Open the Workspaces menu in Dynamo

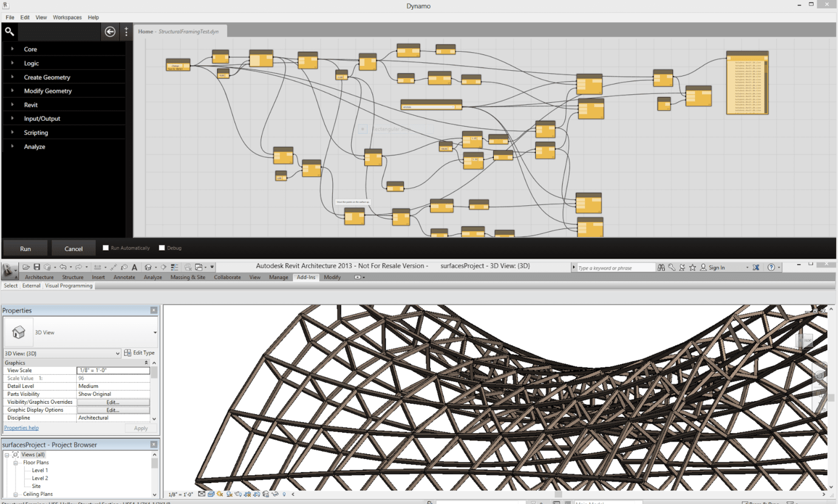click(67, 17)
